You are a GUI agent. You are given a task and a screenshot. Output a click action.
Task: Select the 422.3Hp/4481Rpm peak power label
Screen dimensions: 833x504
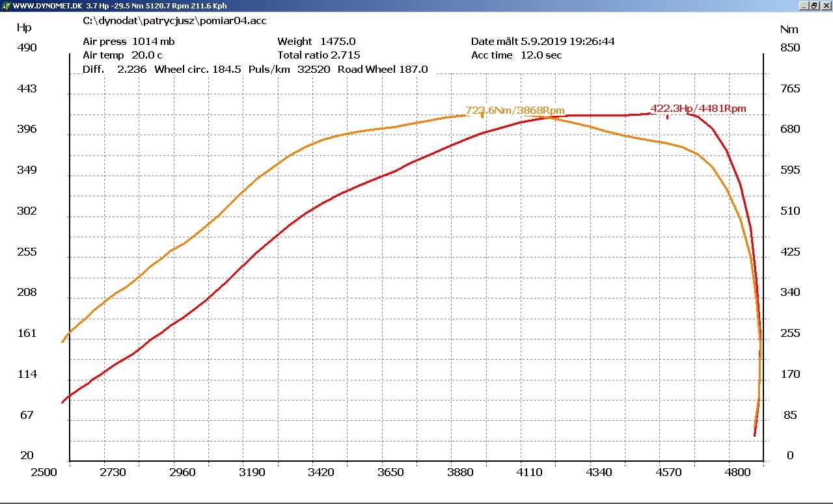(698, 109)
